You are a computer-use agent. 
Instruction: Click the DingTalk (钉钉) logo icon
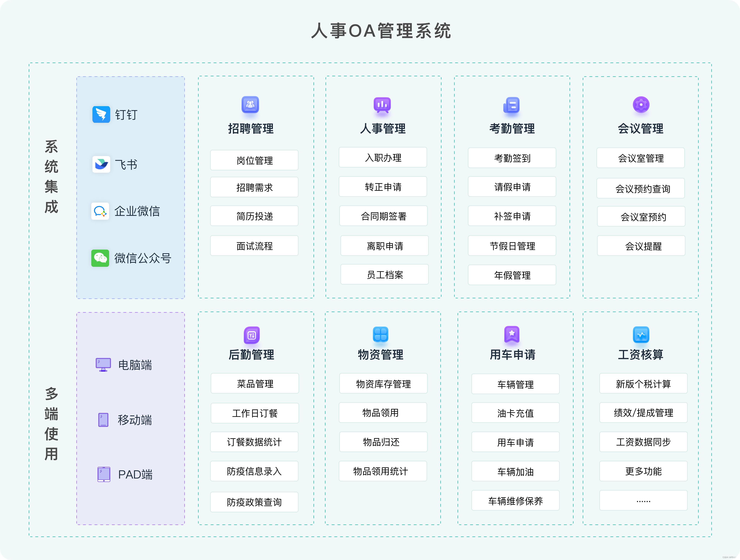(101, 114)
